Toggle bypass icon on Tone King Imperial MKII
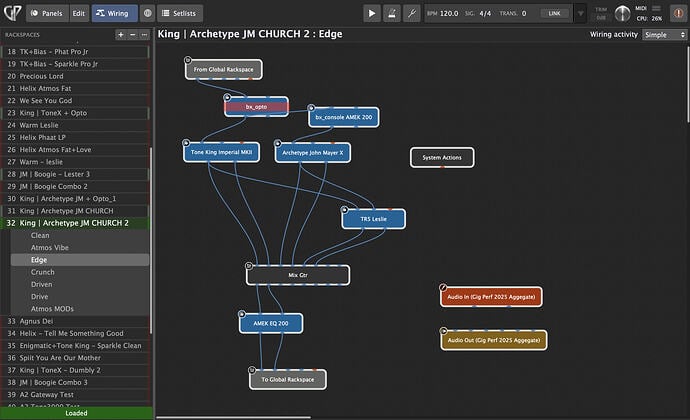690x420 pixels. point(186,143)
